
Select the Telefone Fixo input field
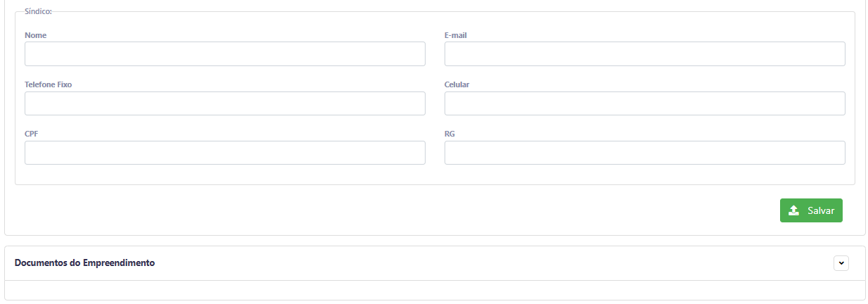224,103
